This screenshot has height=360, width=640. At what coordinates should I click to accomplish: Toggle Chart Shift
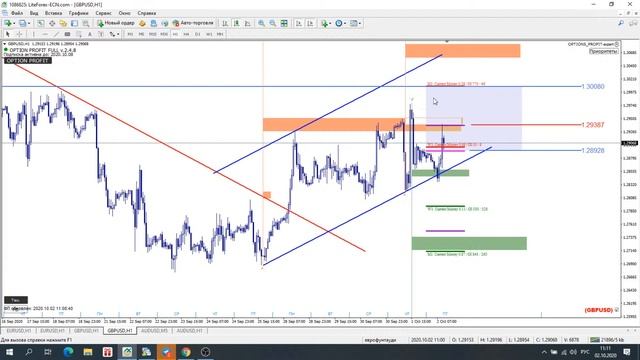tap(310, 23)
